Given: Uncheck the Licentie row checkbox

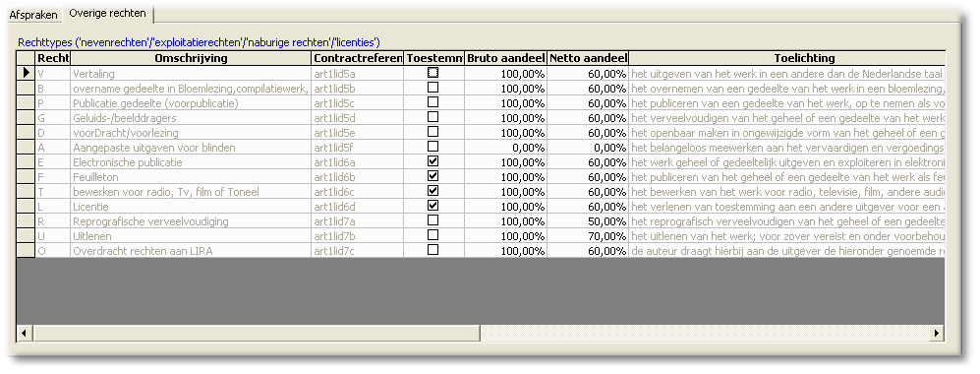Looking at the screenshot, I should [x=432, y=206].
